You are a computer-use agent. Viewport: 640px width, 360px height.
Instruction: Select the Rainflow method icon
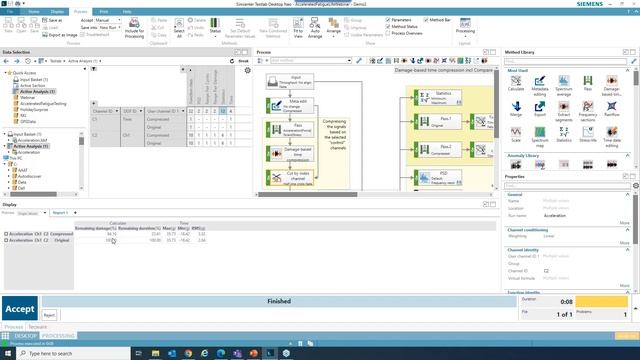[x=611, y=109]
